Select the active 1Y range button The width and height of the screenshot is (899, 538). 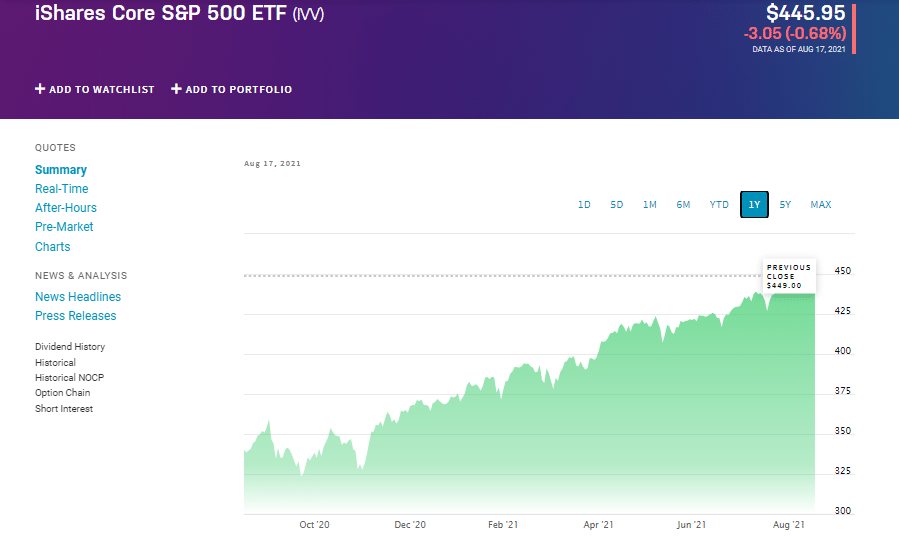tap(755, 205)
